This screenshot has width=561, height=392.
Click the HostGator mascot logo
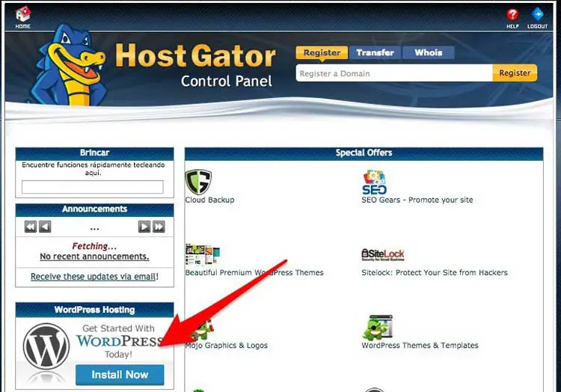69,65
